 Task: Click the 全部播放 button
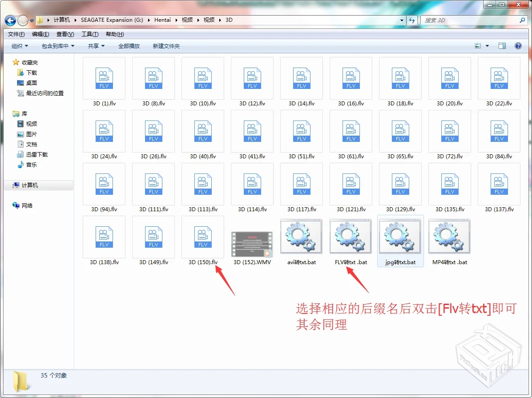(x=129, y=46)
